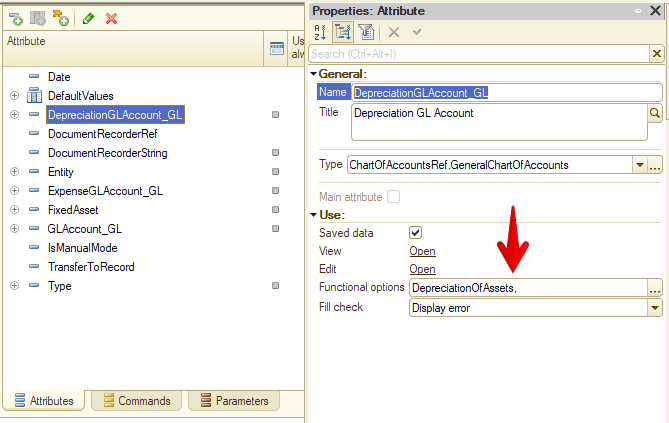Click the red X delete attribute icon
669x423 pixels.
pyautogui.click(x=111, y=18)
